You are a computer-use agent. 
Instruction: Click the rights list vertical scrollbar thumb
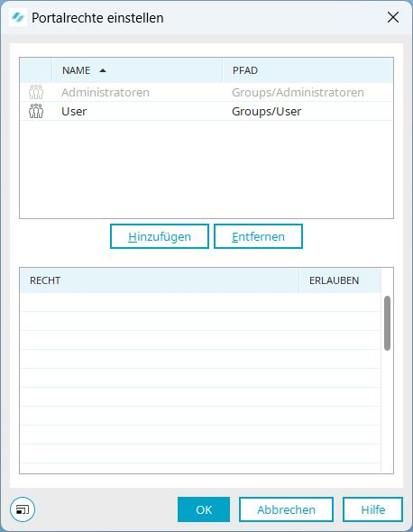click(x=387, y=323)
